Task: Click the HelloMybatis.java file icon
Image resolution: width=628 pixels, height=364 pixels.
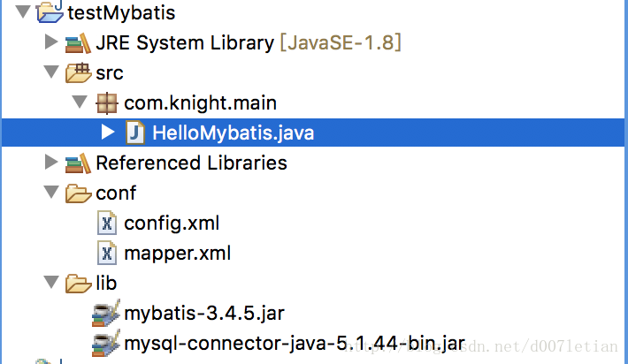Action: pyautogui.click(x=135, y=133)
